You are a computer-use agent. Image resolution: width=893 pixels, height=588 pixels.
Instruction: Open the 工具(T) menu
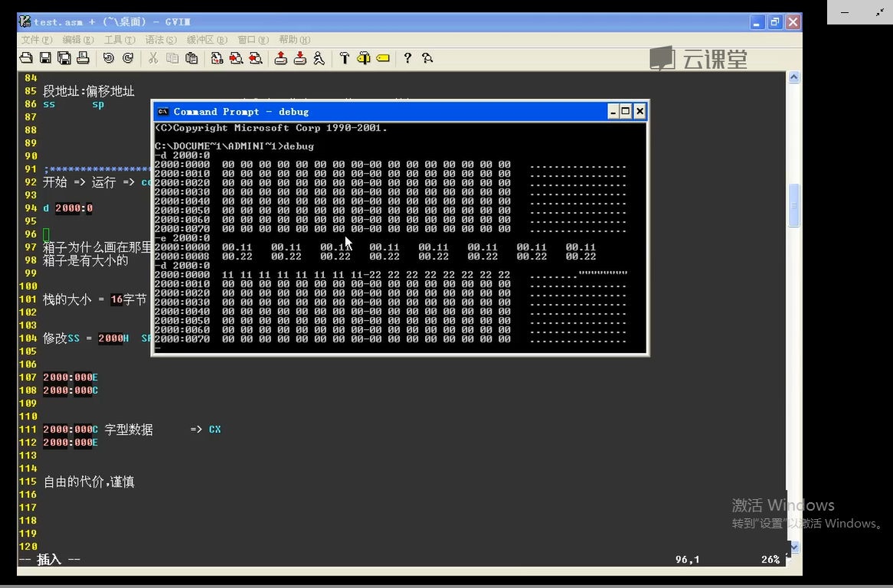coord(119,40)
